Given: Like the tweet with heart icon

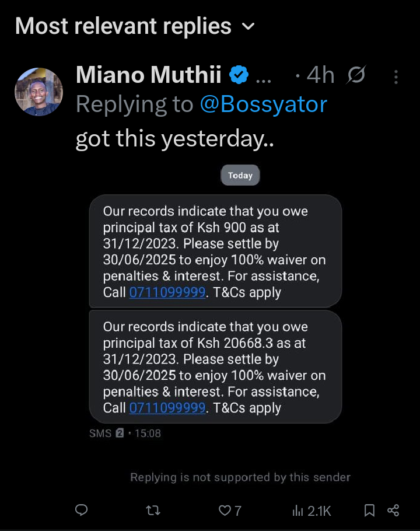Looking at the screenshot, I should (x=225, y=511).
